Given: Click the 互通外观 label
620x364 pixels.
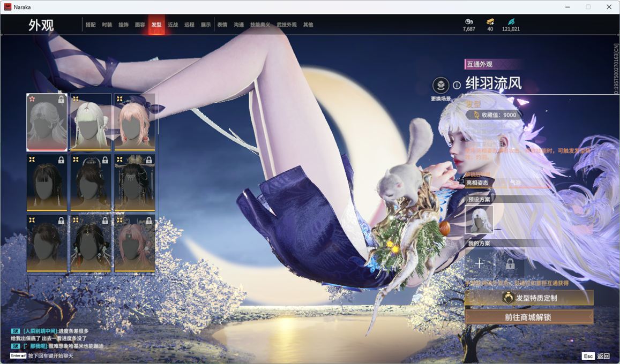Looking at the screenshot, I should click(480, 64).
